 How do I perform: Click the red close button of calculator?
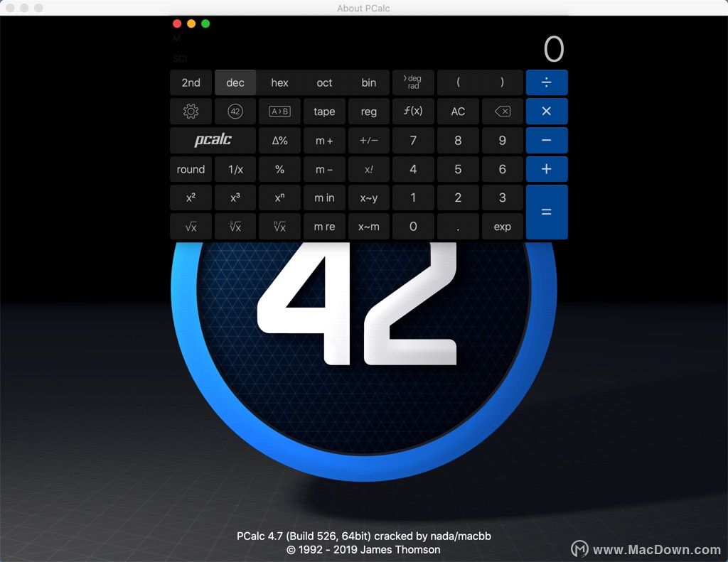tap(177, 23)
